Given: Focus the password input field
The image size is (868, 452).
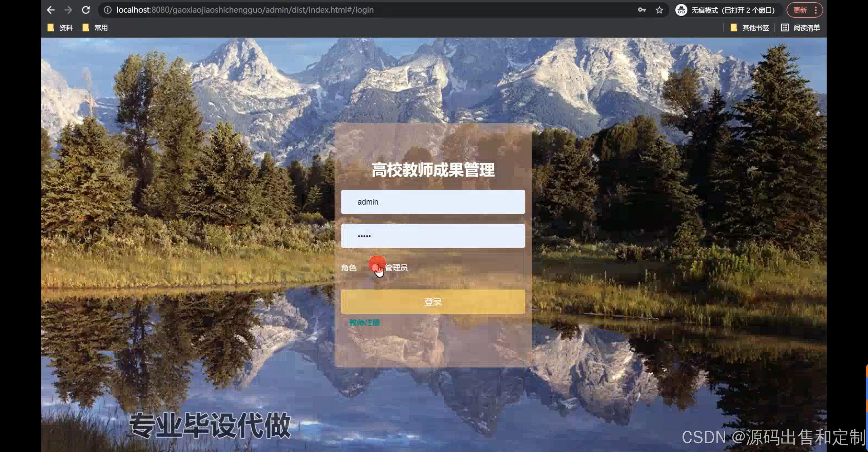Looking at the screenshot, I should click(x=433, y=236).
